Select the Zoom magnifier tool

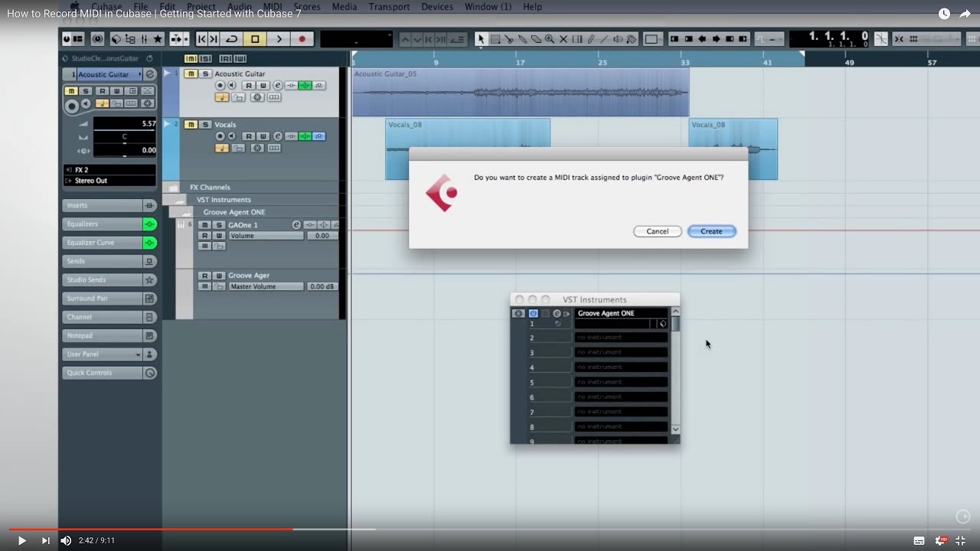click(x=550, y=39)
